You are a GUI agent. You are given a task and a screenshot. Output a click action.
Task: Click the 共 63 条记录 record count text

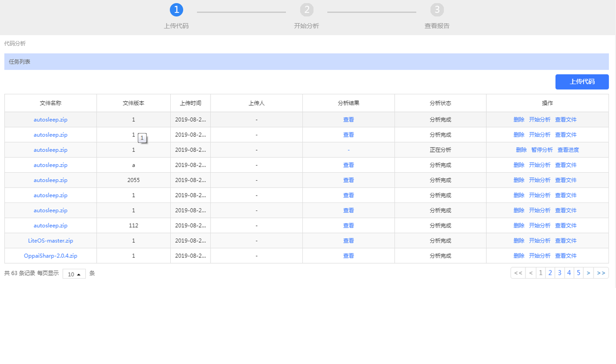click(x=20, y=273)
